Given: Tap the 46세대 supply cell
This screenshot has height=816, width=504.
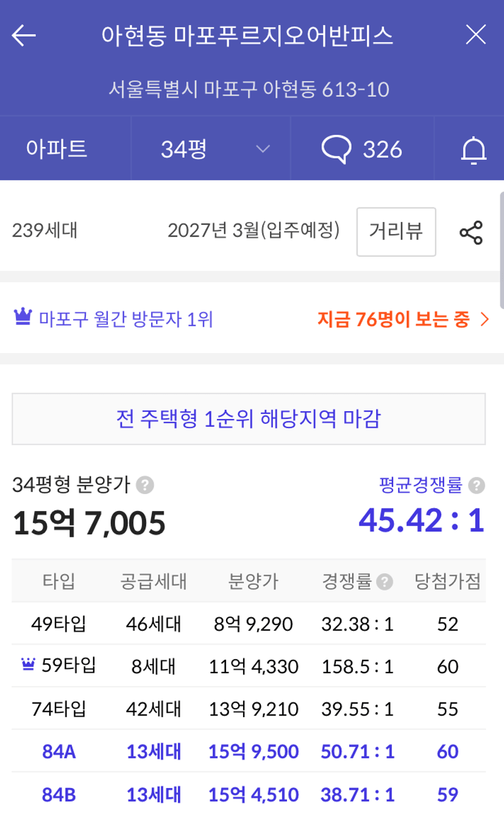Looking at the screenshot, I should [154, 624].
